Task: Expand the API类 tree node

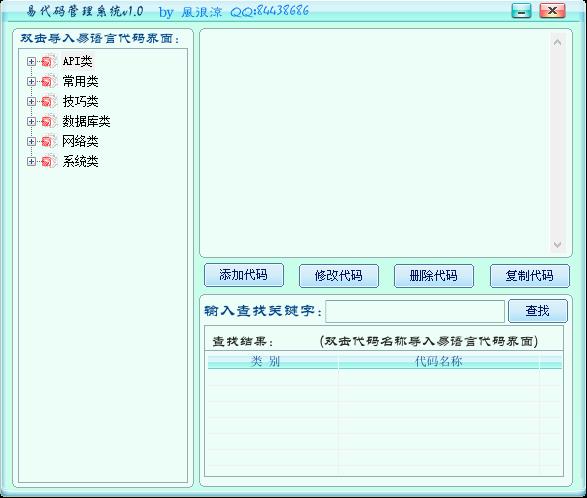Action: [x=31, y=61]
